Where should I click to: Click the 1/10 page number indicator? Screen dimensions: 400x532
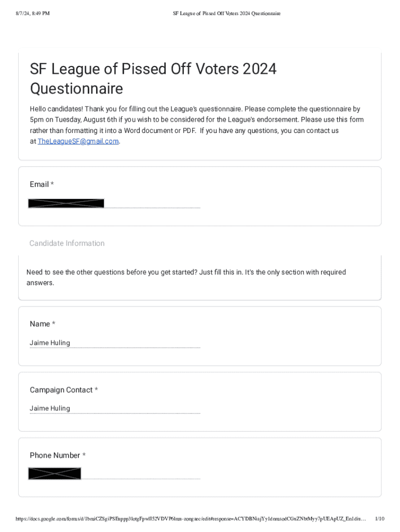point(379,518)
